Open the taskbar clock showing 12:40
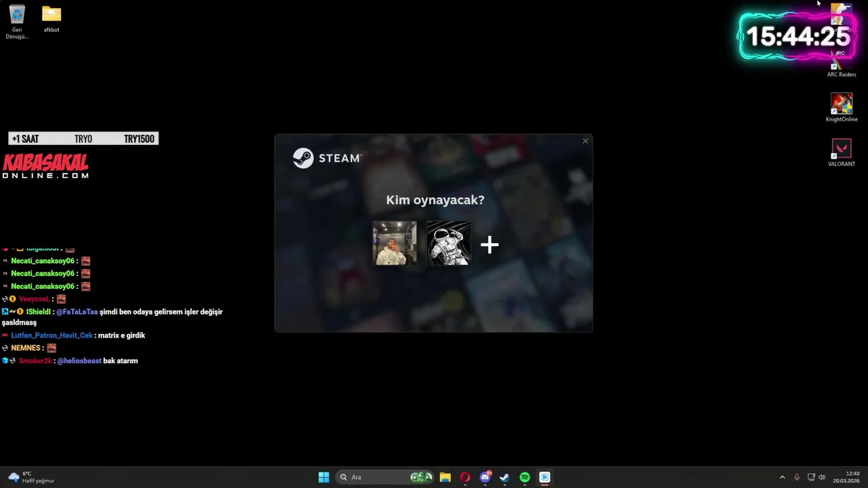The image size is (868, 488). coord(847,477)
